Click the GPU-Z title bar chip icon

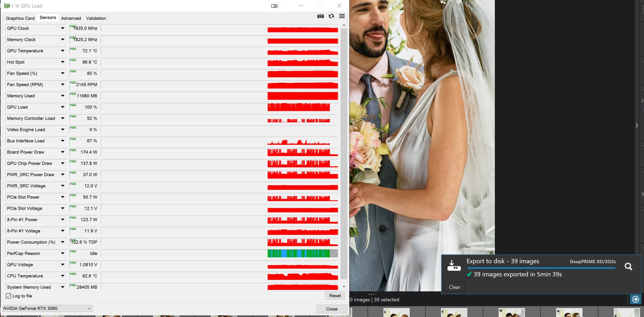[x=7, y=6]
